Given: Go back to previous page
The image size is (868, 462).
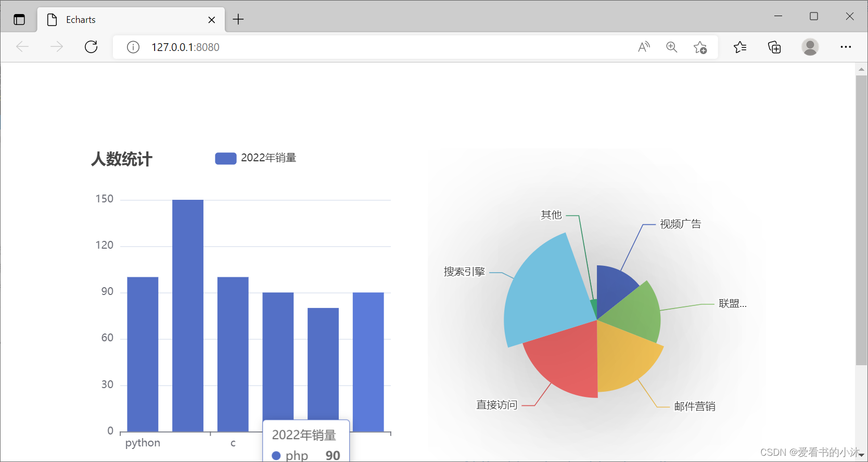Looking at the screenshot, I should tap(22, 47).
